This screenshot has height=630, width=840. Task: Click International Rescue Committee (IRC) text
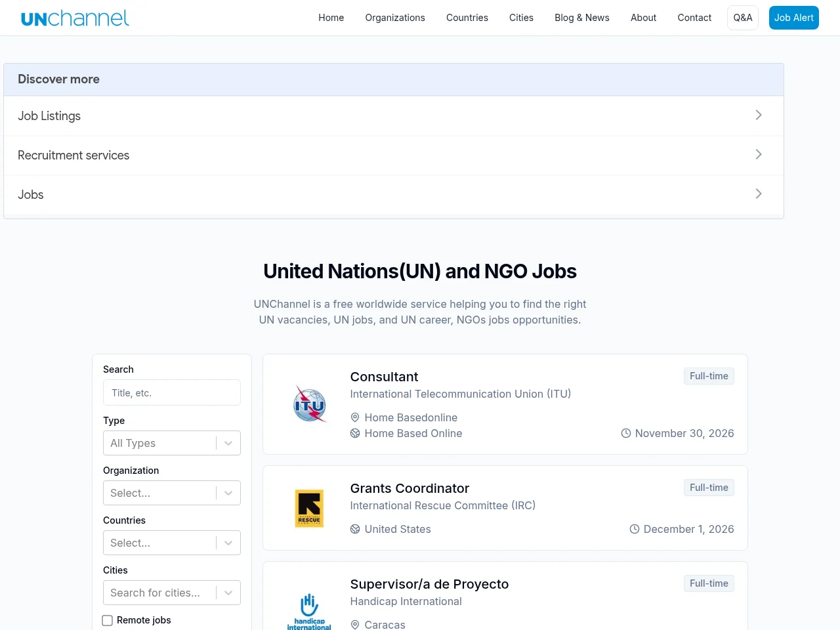point(443,505)
